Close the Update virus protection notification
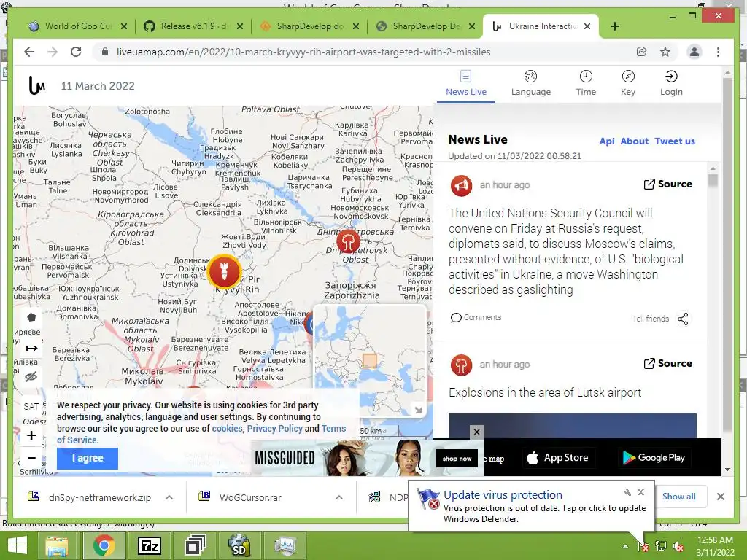747x560 pixels. 640,492
